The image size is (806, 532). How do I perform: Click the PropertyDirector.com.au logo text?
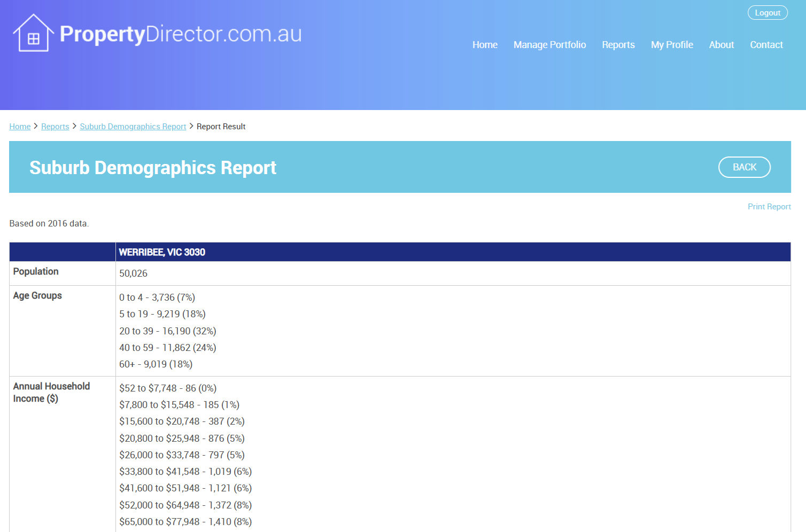(181, 34)
